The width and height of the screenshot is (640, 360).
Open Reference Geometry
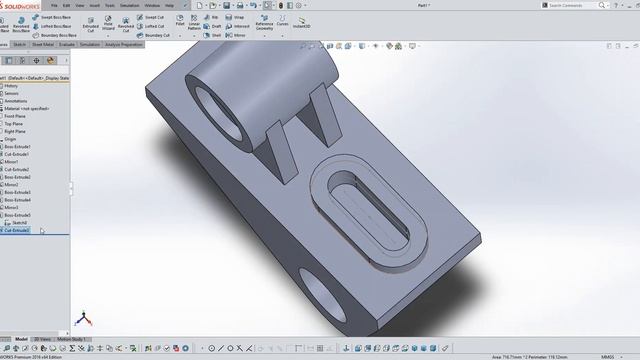264,22
